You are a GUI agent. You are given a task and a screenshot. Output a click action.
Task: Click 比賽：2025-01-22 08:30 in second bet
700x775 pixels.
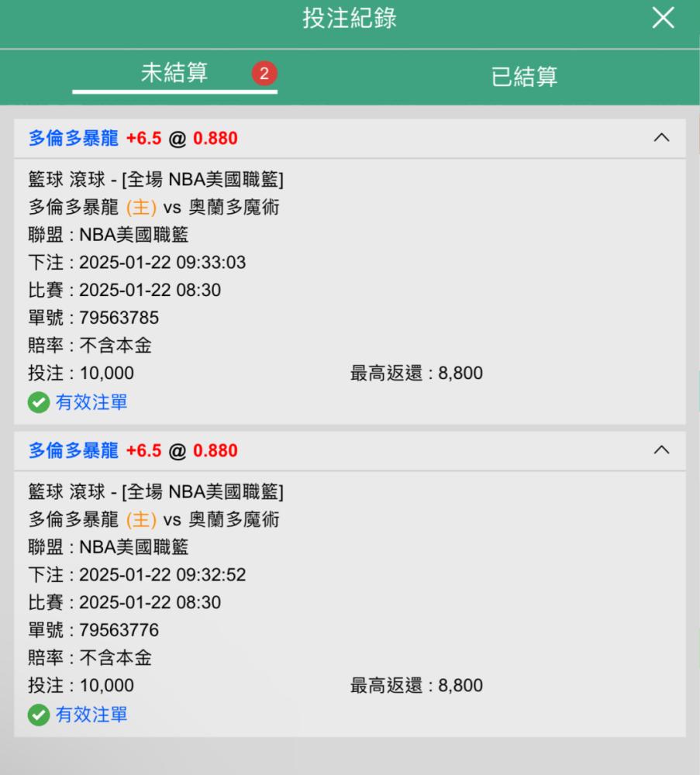pyautogui.click(x=125, y=602)
